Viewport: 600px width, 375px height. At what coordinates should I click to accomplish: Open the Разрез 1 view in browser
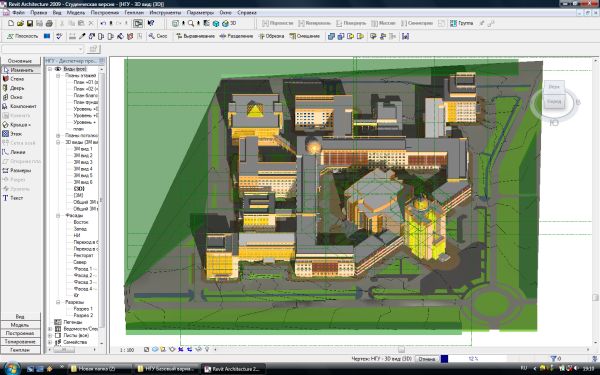pyautogui.click(x=83, y=308)
